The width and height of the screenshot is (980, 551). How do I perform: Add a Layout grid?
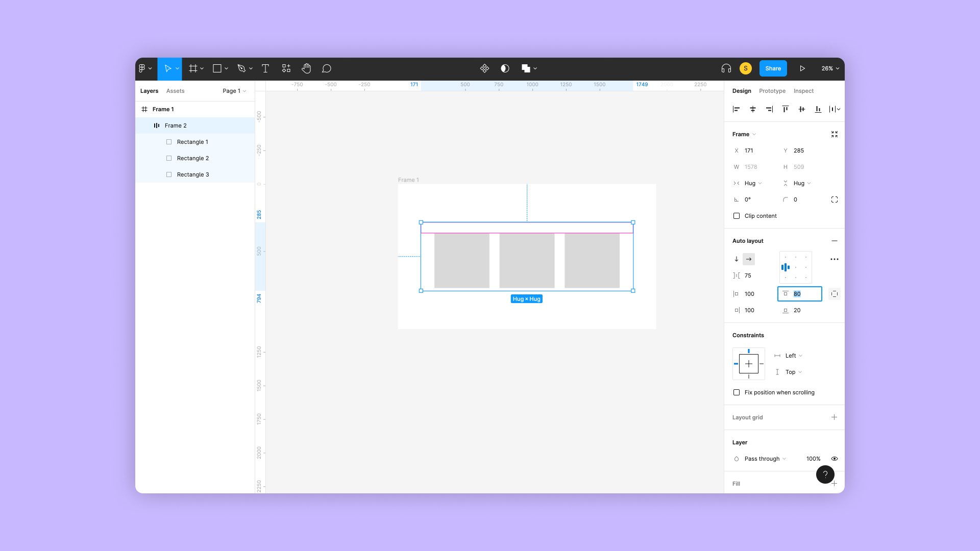(x=835, y=416)
